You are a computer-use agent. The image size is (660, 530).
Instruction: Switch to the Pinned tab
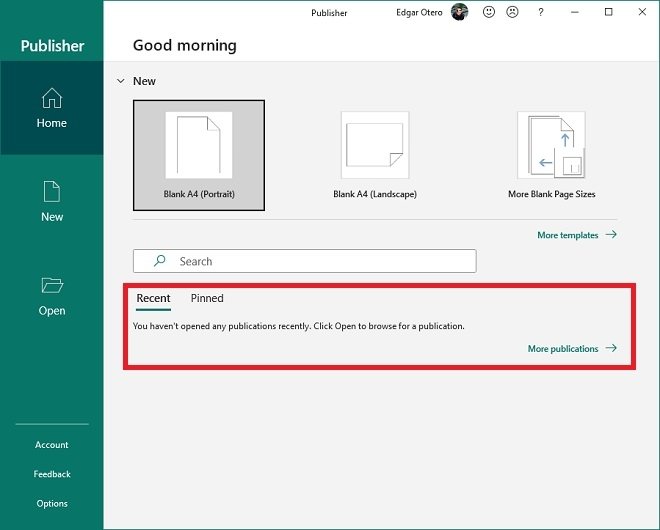207,298
